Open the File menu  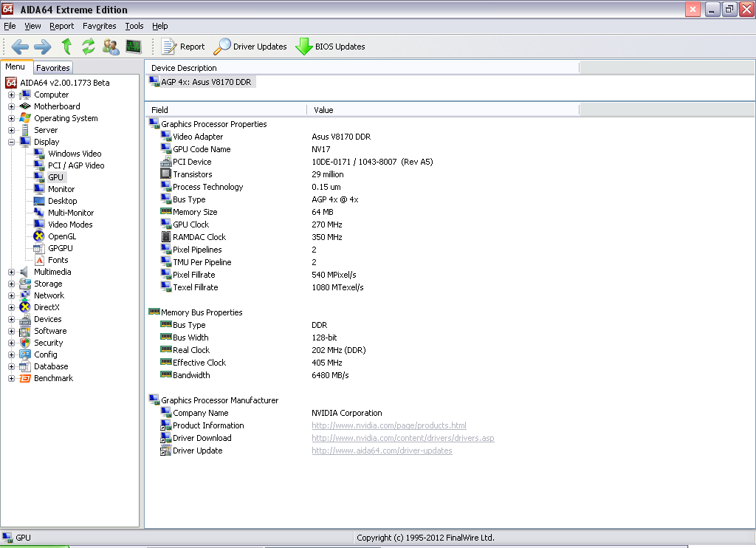click(x=10, y=26)
